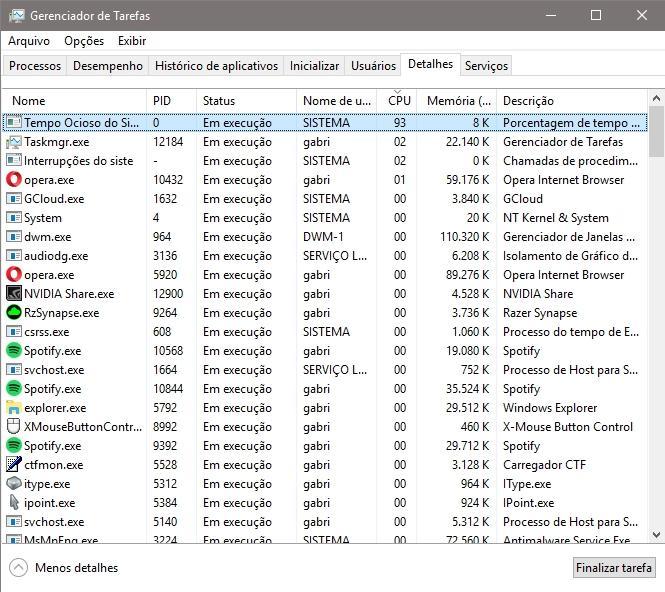
Task: Select memory value 110.320 K
Action: (x=464, y=237)
